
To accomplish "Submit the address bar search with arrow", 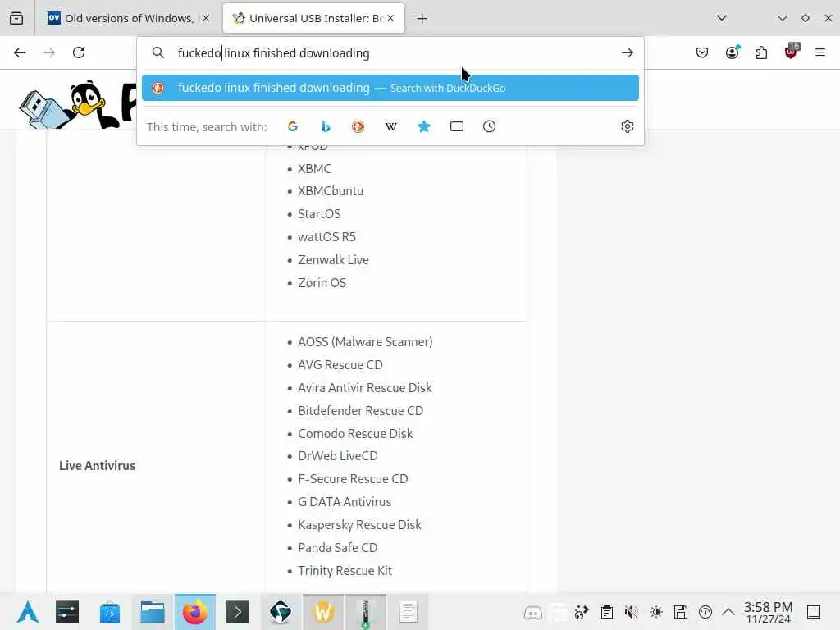I will 628,53.
